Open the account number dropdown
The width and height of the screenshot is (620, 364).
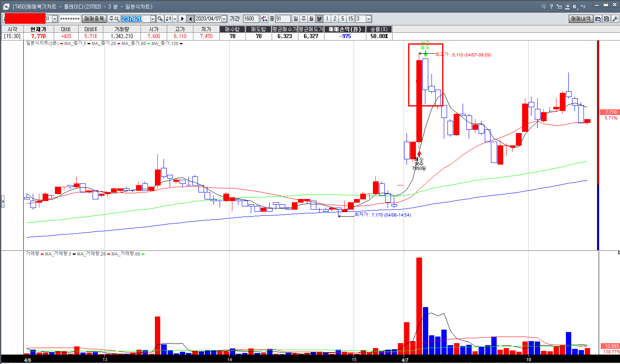tap(55, 19)
